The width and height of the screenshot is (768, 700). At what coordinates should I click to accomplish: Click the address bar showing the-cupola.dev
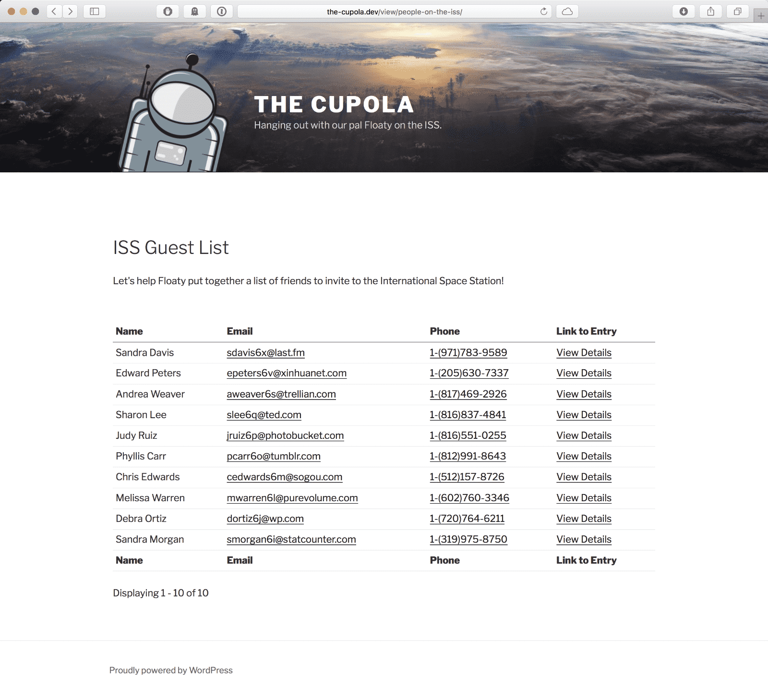tap(395, 12)
